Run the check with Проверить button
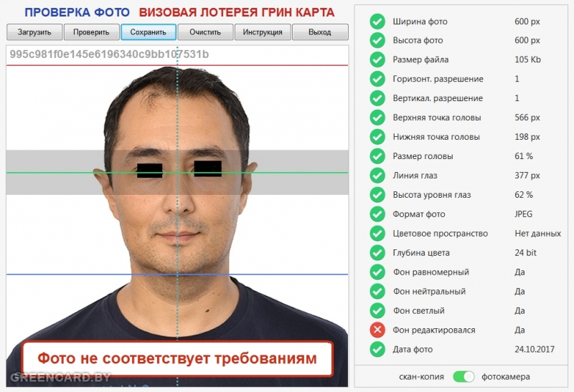 [x=92, y=32]
